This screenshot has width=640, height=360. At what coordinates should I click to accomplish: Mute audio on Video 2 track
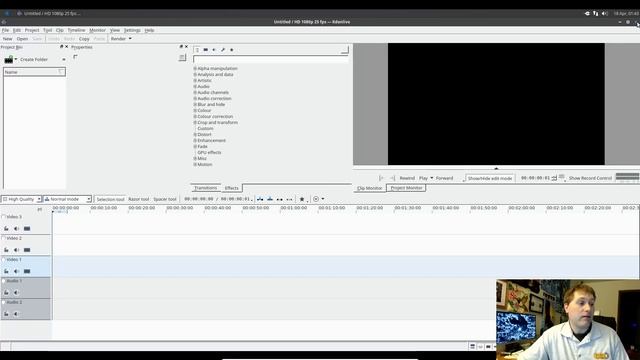pyautogui.click(x=16, y=250)
